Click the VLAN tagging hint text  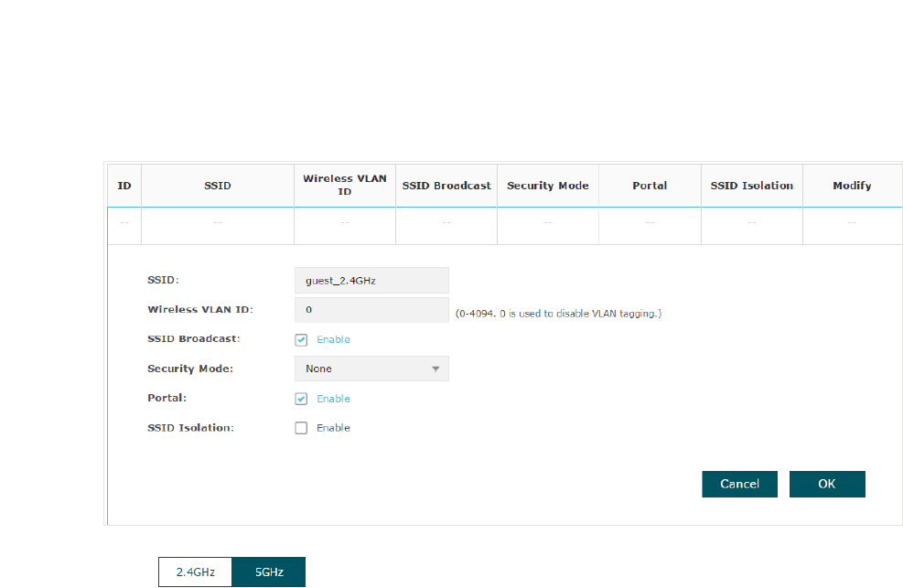[x=558, y=314]
